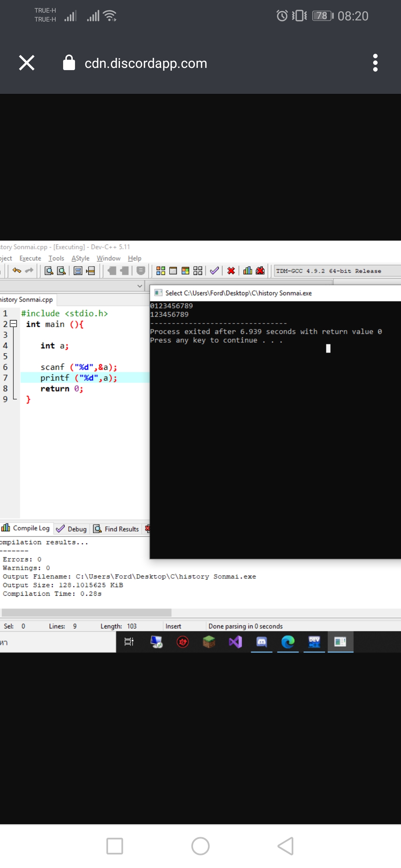Click the Compile bar-chart toolbar icon
This screenshot has height=868, width=401.
(x=247, y=271)
